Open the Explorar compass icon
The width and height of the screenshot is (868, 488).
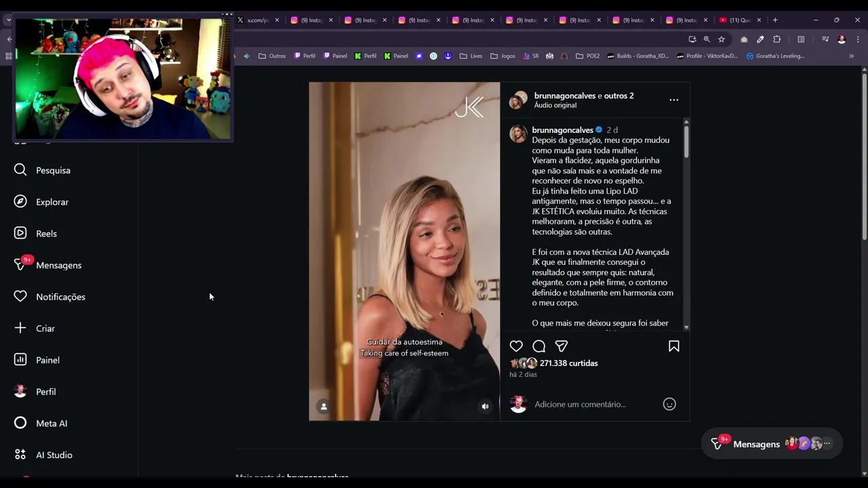pos(20,202)
